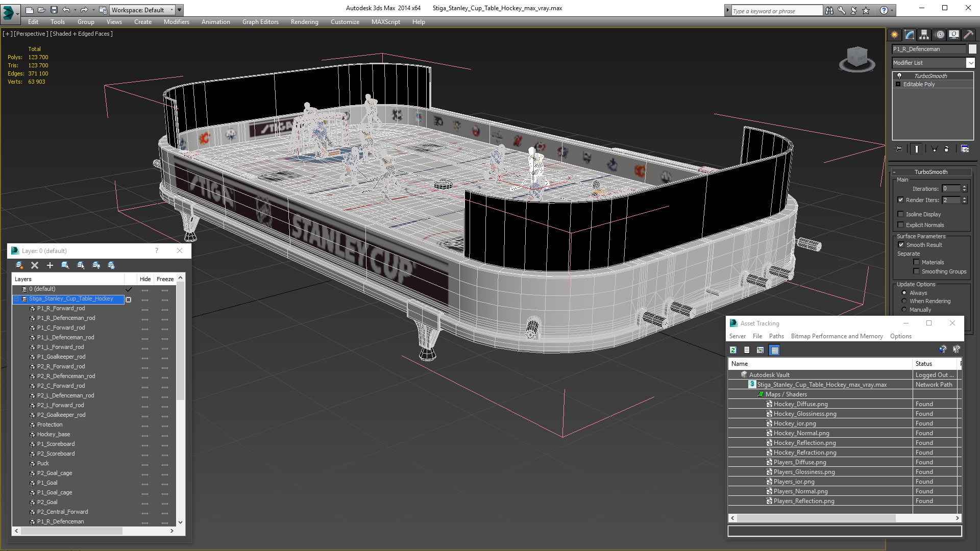Screen dimensions: 980x551
Task: Open the Display command panel tab
Action: (953, 35)
